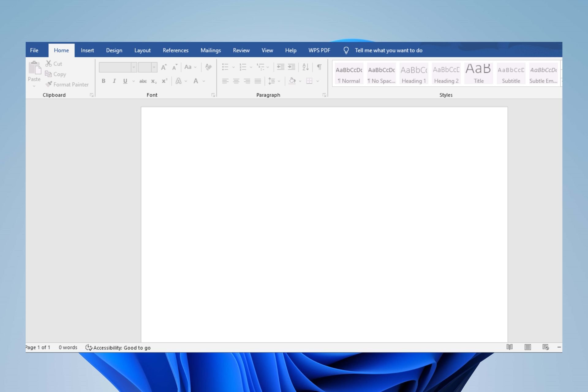The width and height of the screenshot is (588, 392).
Task: Open the Insert ribbon tab
Action: pyautogui.click(x=87, y=50)
